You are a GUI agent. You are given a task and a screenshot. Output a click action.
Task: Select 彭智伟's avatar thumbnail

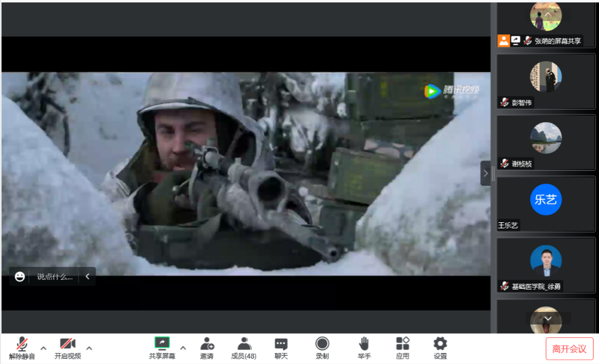[x=546, y=77]
